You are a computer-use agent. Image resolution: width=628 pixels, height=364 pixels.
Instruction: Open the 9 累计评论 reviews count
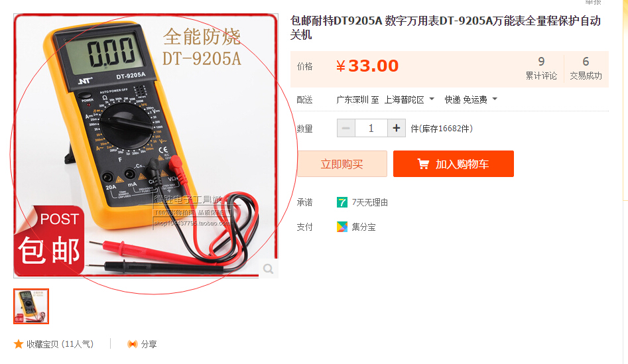tap(541, 68)
